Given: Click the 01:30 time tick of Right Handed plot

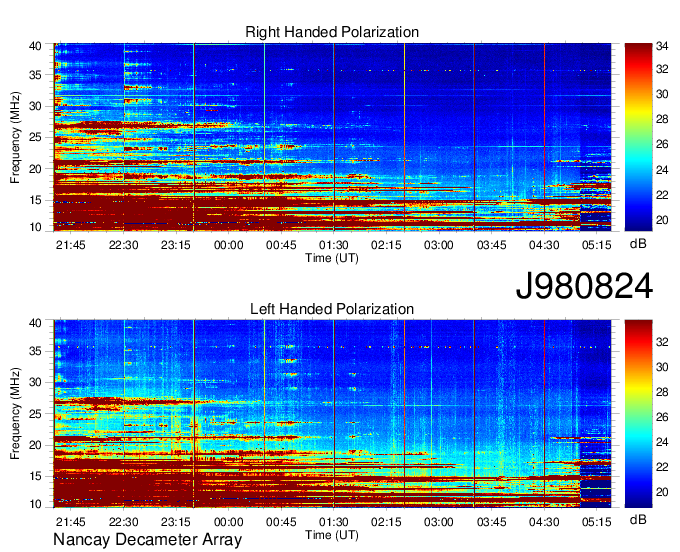Looking at the screenshot, I should point(333,245).
